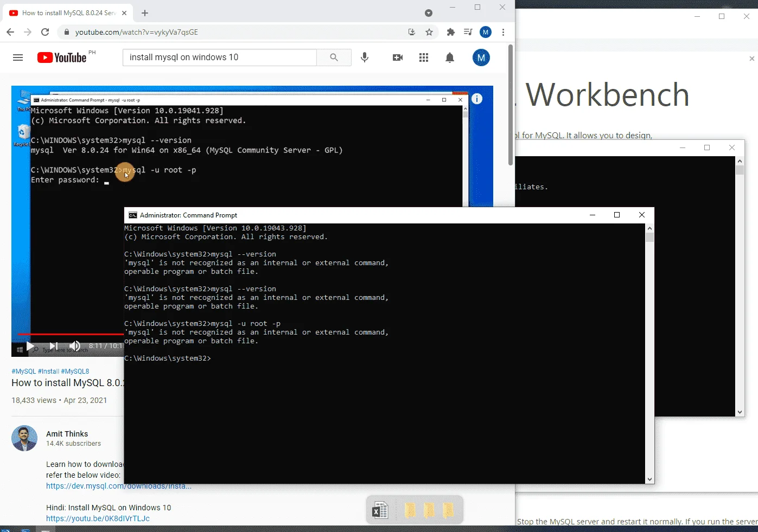
Task: Open the #Install hashtag
Action: [x=48, y=371]
